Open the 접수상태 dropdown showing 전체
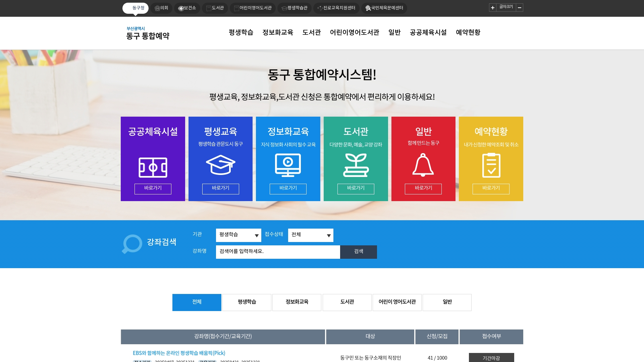This screenshot has height=362, width=644. point(311,235)
